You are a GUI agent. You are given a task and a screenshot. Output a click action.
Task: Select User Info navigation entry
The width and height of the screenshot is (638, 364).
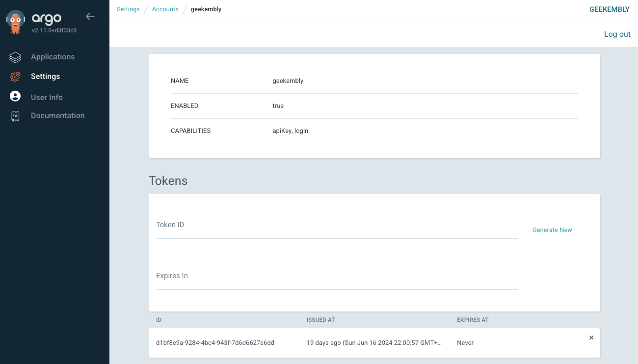point(47,97)
